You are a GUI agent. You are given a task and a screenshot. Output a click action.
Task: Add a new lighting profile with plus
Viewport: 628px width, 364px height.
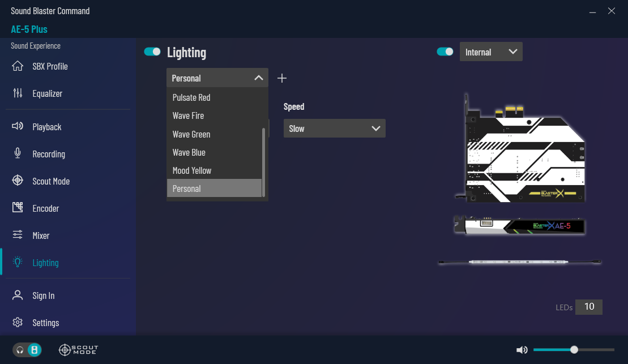tap(282, 78)
